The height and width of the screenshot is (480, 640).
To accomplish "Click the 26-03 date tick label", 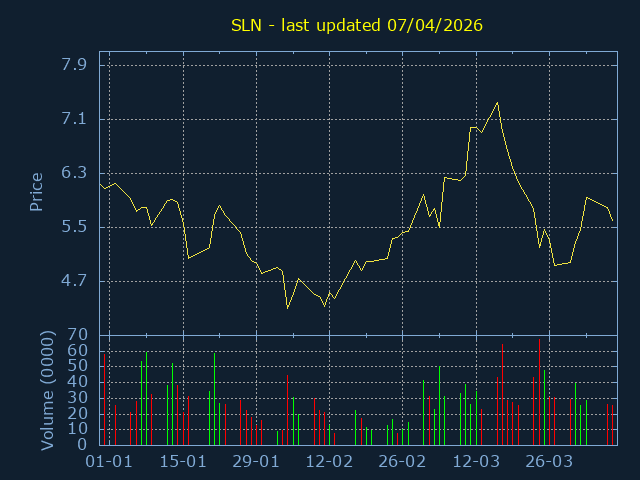I will click(x=549, y=462).
